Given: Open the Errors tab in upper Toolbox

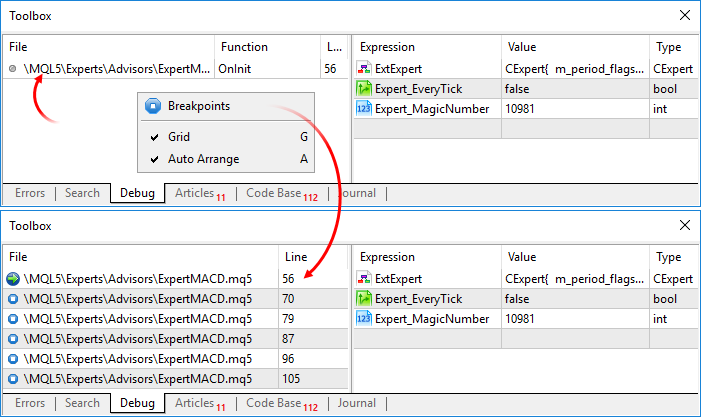Looking at the screenshot, I should click(30, 193).
